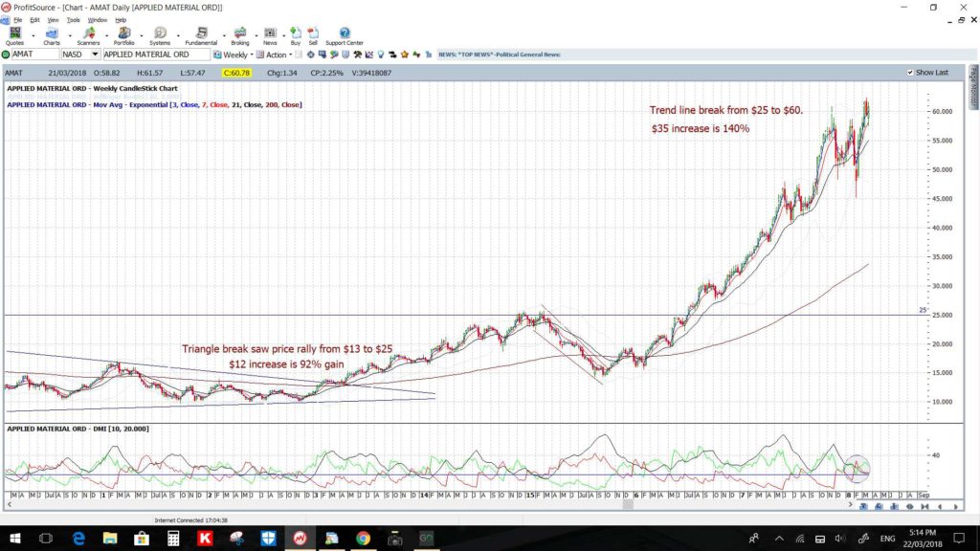This screenshot has width=980, height=551.
Task: Open the Support Center help icon
Action: click(345, 35)
